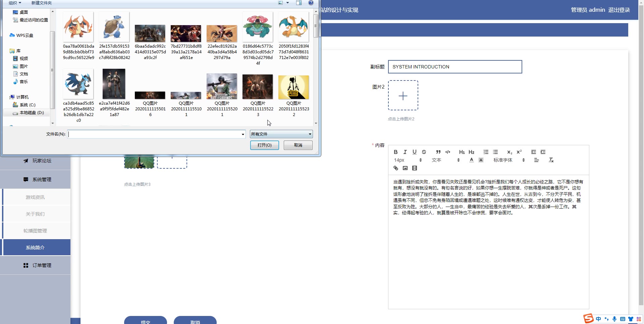The image size is (644, 324).
Task: Expand the filename history dropdown arrow
Action: coord(243,134)
